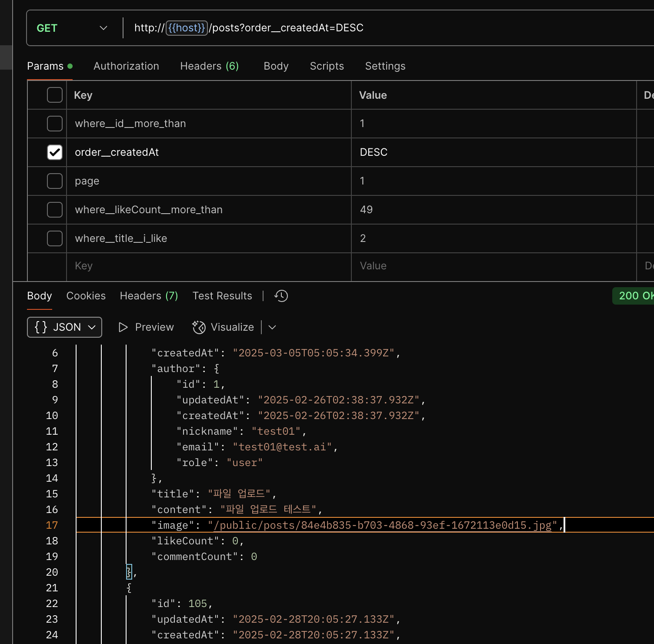Uncheck the order__createdAt parameter checkbox
Viewport: 654px width, 644px height.
[x=55, y=152]
